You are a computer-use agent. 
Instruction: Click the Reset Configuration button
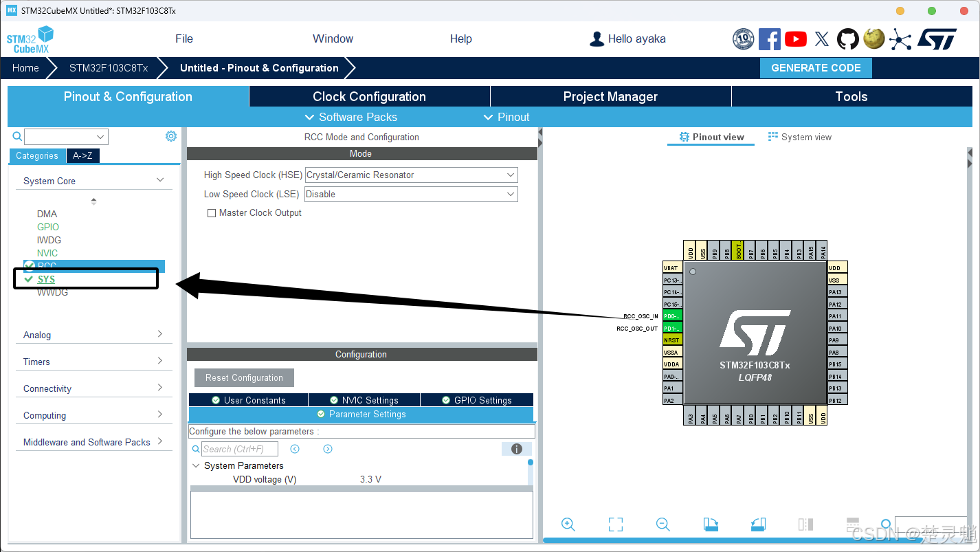(244, 377)
